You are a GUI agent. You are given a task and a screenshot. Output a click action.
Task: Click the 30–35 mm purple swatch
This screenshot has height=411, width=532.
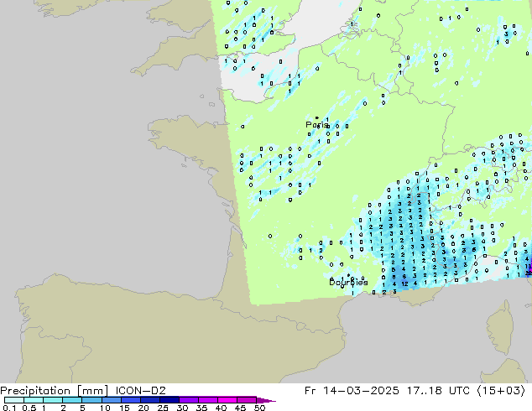click(188, 400)
